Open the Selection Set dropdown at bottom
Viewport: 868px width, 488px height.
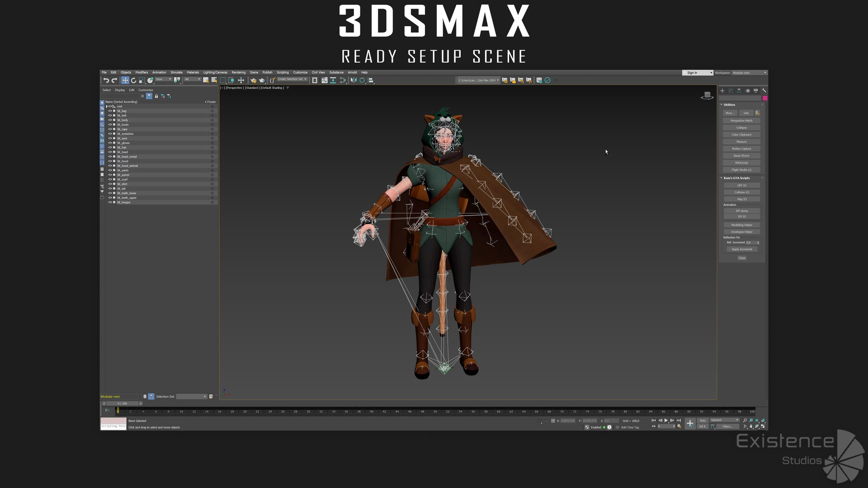click(192, 396)
